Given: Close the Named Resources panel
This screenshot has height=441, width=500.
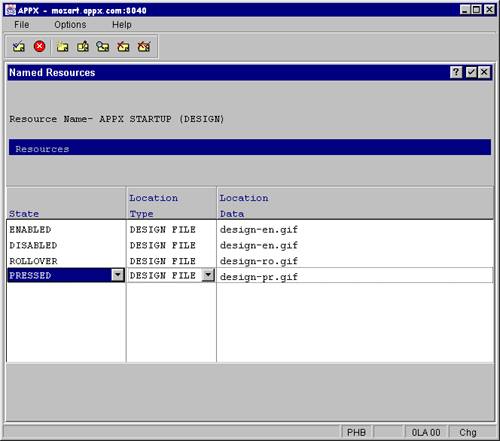Looking at the screenshot, I should tap(484, 72).
